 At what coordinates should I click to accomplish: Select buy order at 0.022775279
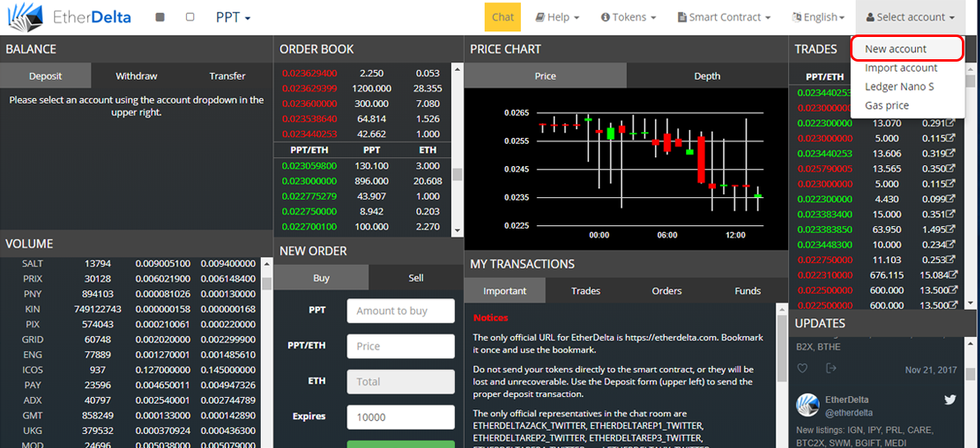coord(363,196)
